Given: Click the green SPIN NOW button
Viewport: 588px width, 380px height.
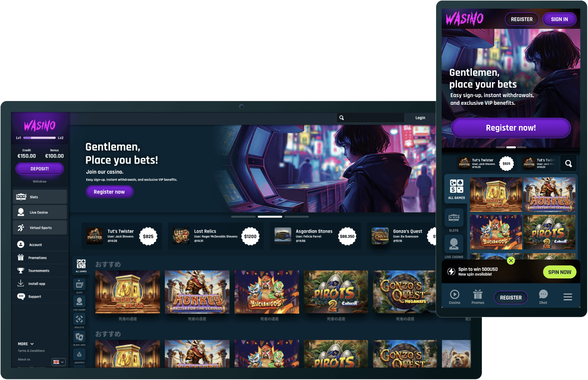Looking at the screenshot, I should pos(559,272).
